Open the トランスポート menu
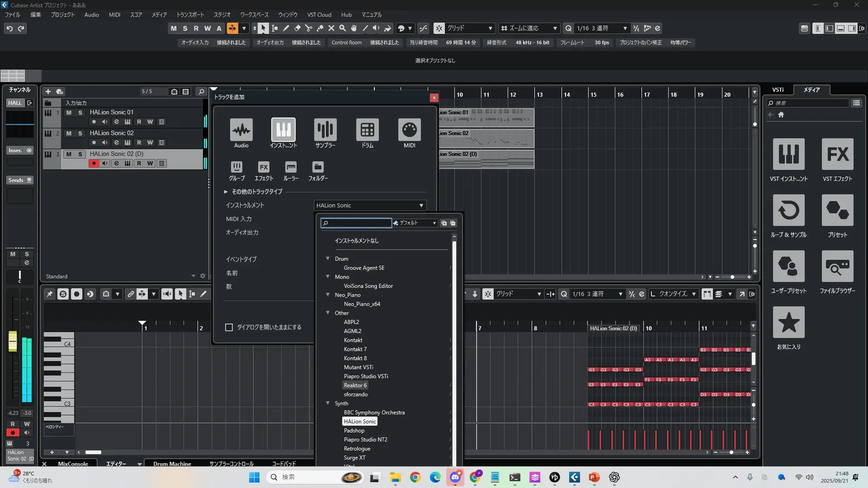The image size is (868, 488). point(190,15)
